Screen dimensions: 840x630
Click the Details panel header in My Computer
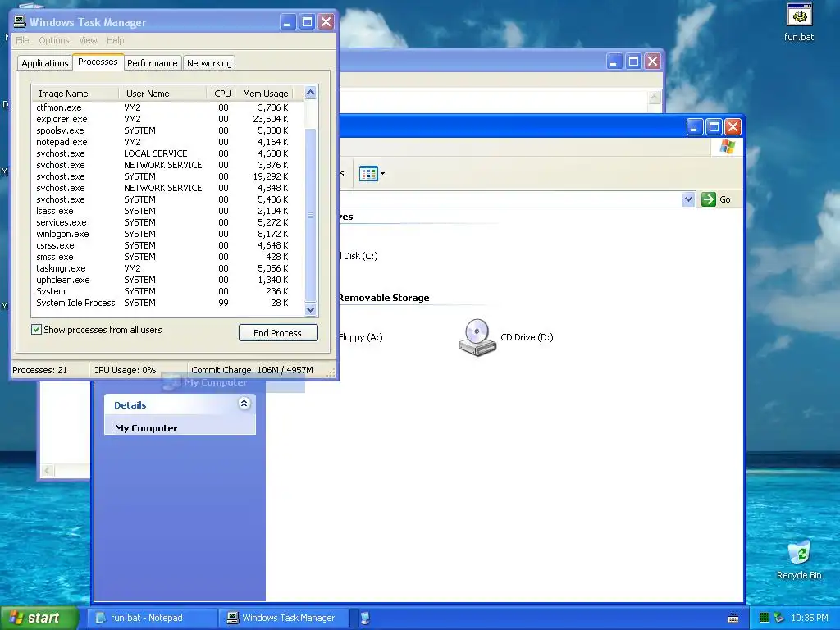(x=180, y=405)
